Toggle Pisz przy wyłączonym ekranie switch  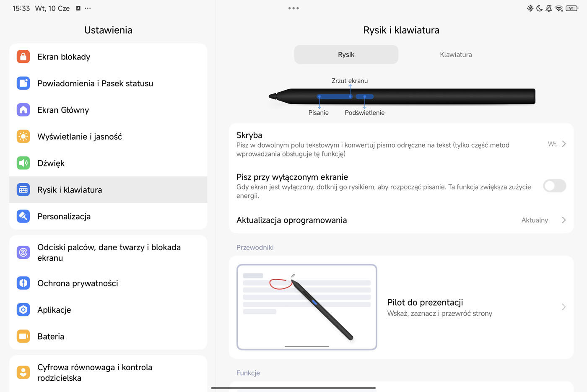tap(554, 186)
